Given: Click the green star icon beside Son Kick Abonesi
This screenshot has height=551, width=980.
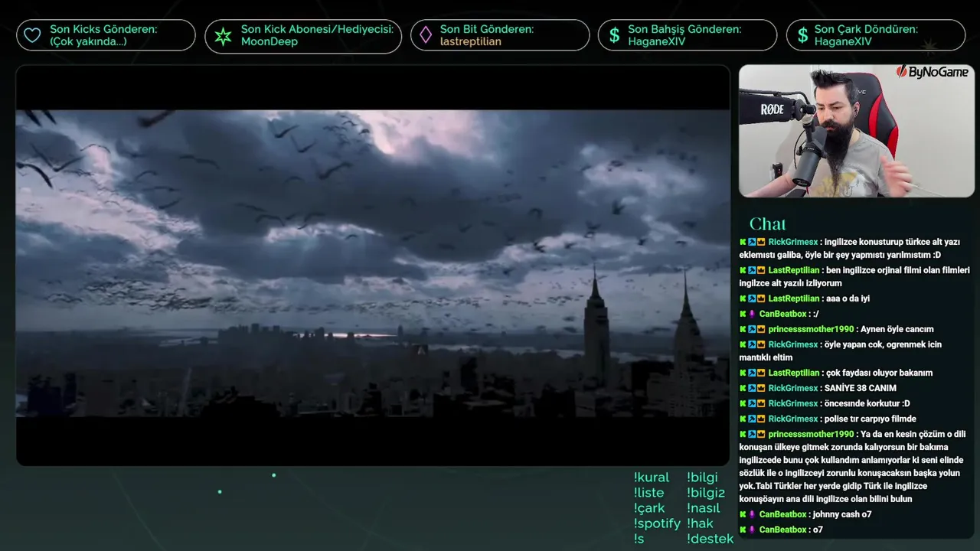Looking at the screenshot, I should [223, 36].
